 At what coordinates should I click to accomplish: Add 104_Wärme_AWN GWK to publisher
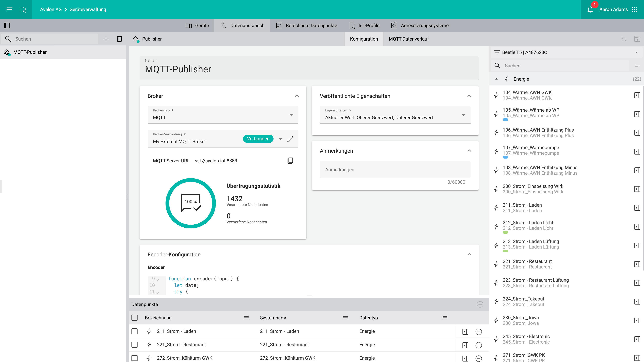coord(637,95)
